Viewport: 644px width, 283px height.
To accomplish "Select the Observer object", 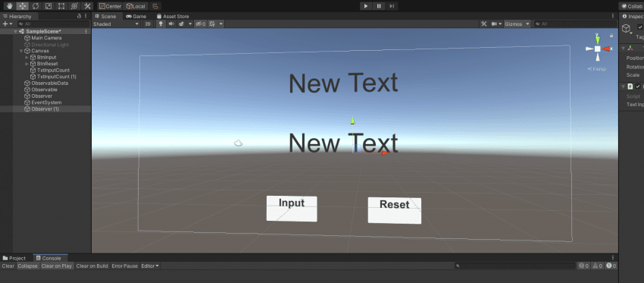I will pos(42,96).
